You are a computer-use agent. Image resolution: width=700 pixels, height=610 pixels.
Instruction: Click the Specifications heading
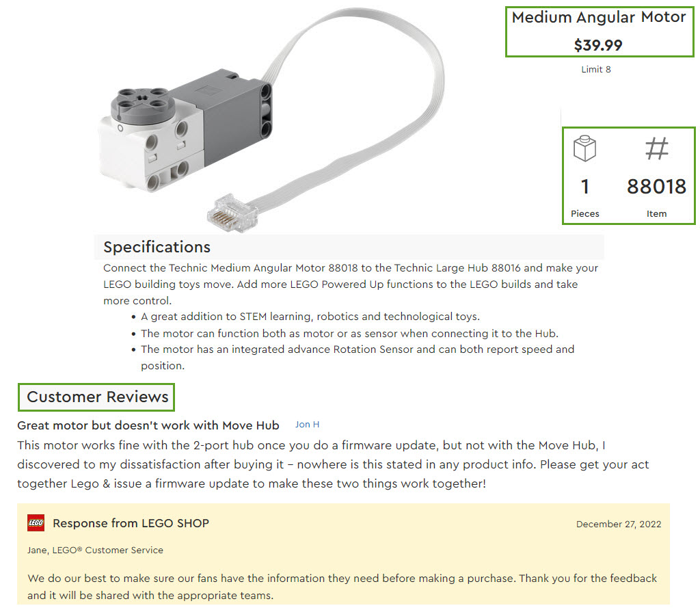coord(157,247)
